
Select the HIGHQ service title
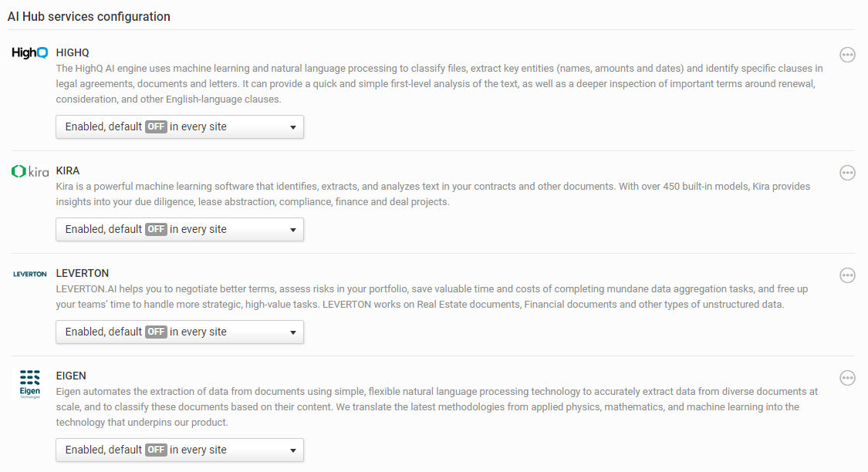(x=73, y=52)
